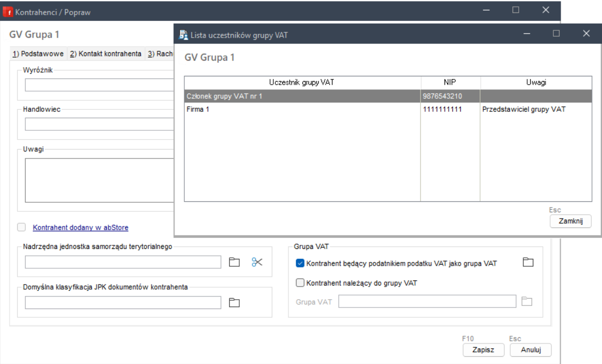The width and height of the screenshot is (602, 364).
Task: Click the Lista uczestników window title icon
Action: click(x=184, y=35)
